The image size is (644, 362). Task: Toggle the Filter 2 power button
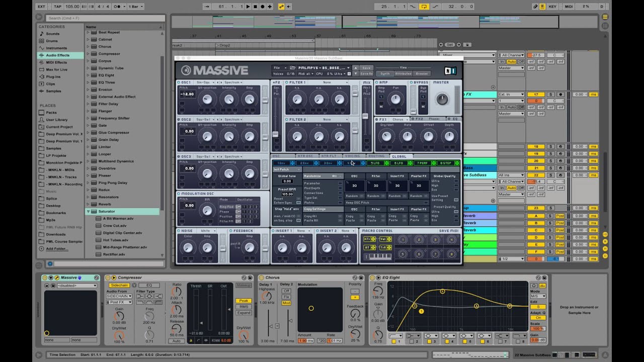pos(287,120)
